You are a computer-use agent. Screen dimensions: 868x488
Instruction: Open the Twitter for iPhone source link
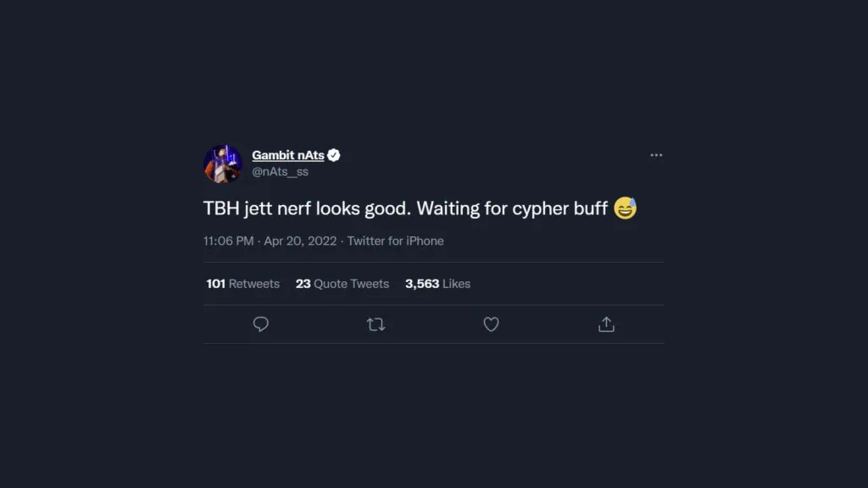pyautogui.click(x=395, y=241)
